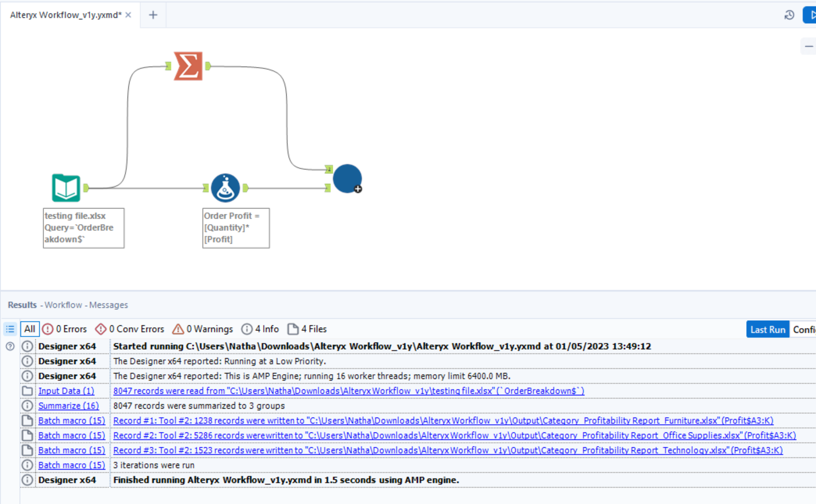The height and width of the screenshot is (504, 816).
Task: Click the Summarize tool output anchor
Action: (208, 66)
